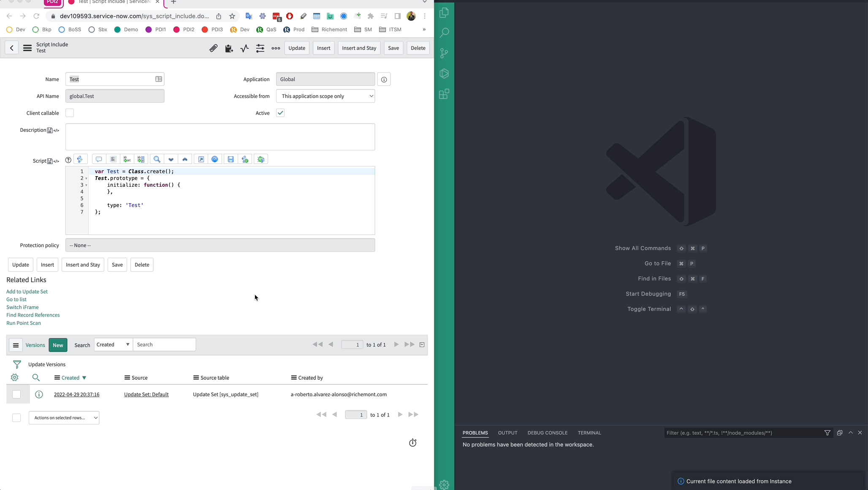Image resolution: width=868 pixels, height=490 pixels.
Task: Click the top Insert and Stay button
Action: 359,48
